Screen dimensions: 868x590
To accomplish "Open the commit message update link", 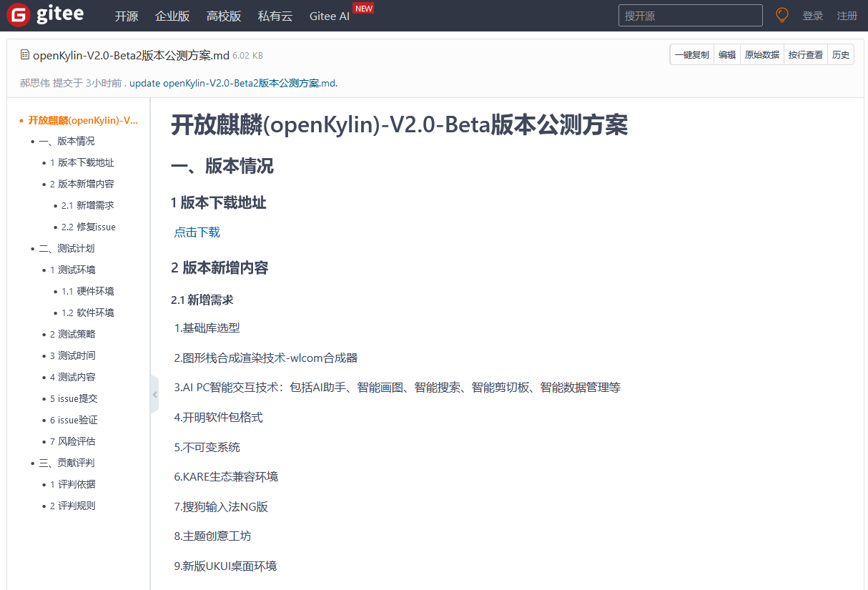I will (x=233, y=83).
